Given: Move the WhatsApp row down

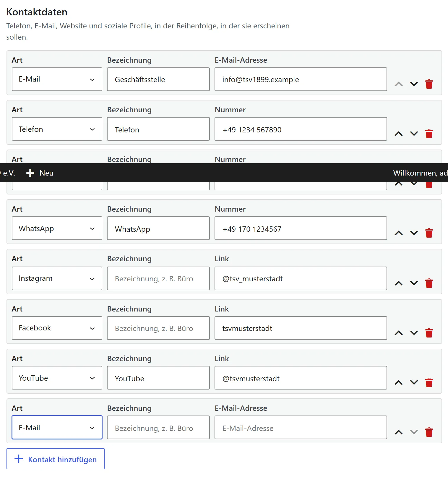Looking at the screenshot, I should click(414, 233).
